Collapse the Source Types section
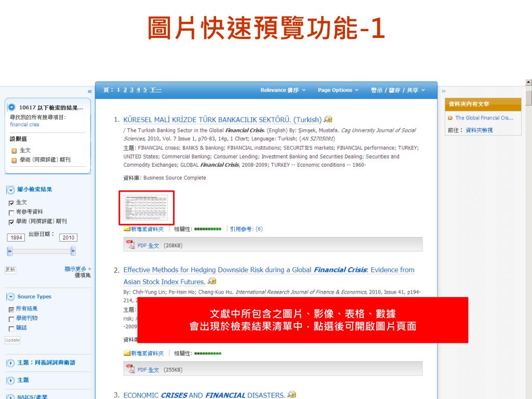Screen dimensions: 532x399 [x=11, y=297]
